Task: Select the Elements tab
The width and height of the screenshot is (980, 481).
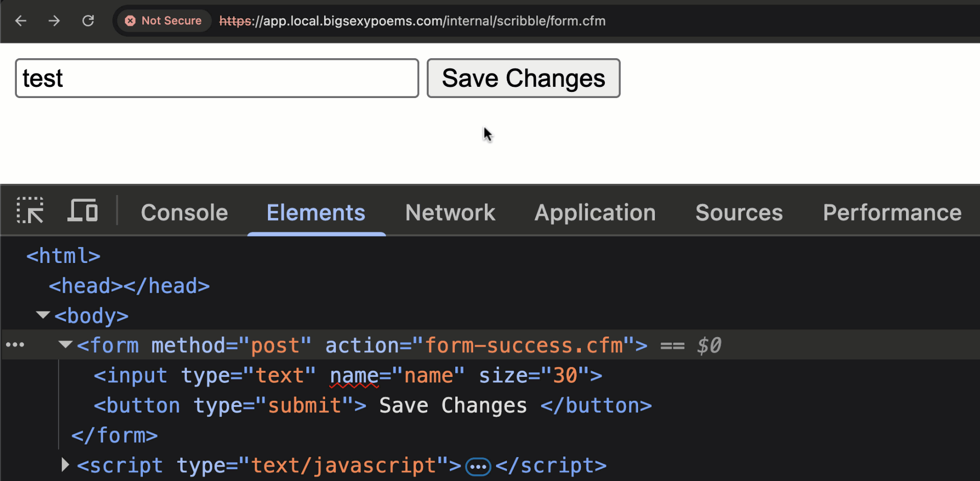Action: pyautogui.click(x=315, y=212)
